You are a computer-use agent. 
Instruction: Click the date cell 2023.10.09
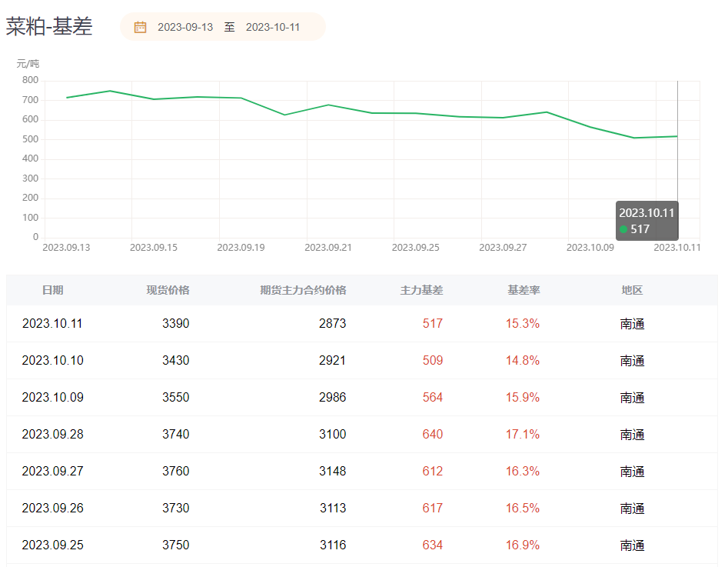coord(52,398)
